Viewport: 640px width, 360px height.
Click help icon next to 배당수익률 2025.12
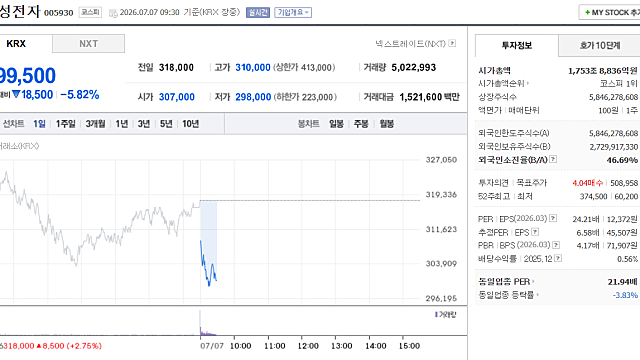(558, 258)
